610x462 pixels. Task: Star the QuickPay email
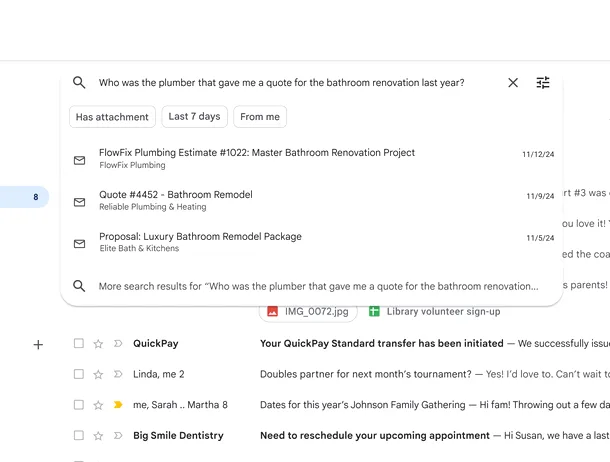98,344
